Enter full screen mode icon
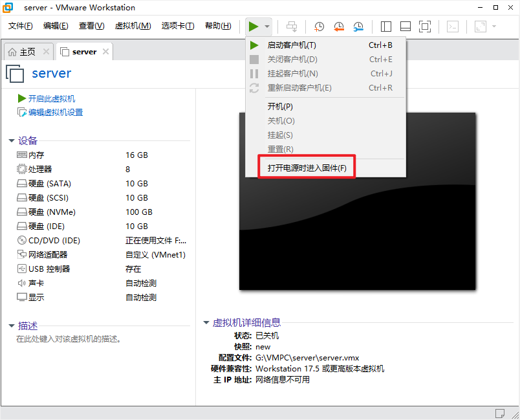The height and width of the screenshot is (420, 520). 425,27
